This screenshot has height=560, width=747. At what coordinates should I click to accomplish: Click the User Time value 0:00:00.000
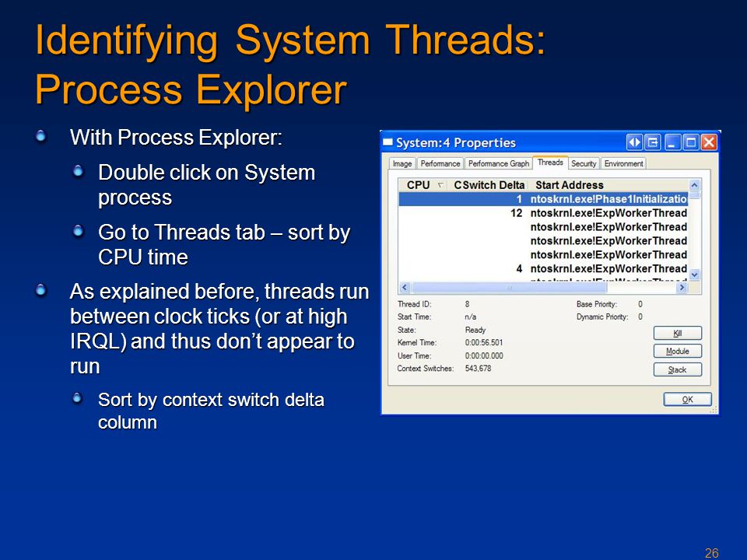[483, 355]
